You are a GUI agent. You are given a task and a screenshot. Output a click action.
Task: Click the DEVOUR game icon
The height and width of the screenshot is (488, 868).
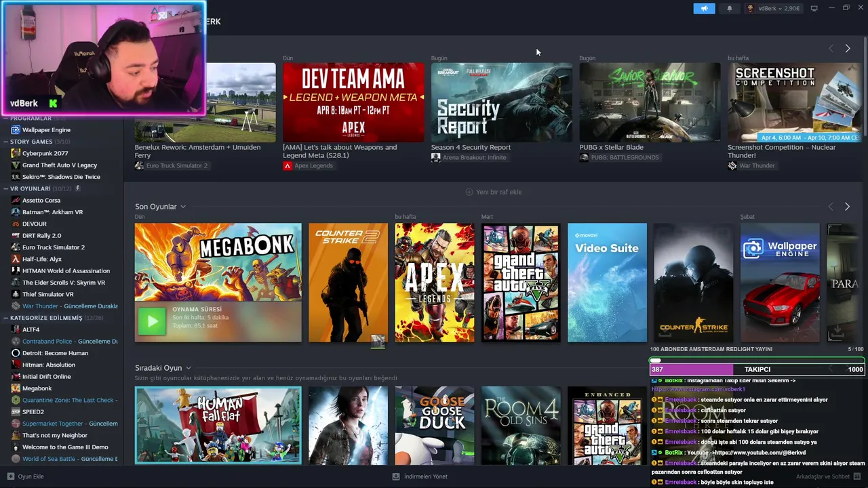[x=16, y=224]
